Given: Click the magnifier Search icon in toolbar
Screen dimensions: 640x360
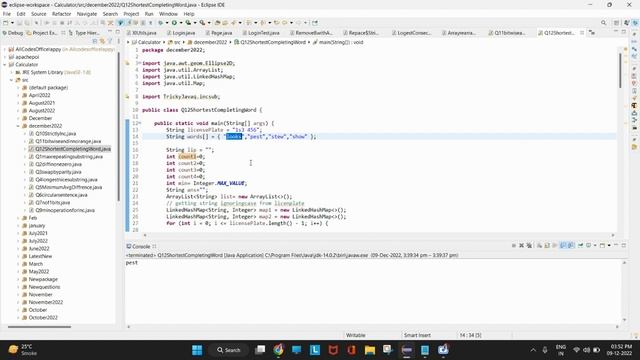Looking at the screenshot, I should 603,22.
